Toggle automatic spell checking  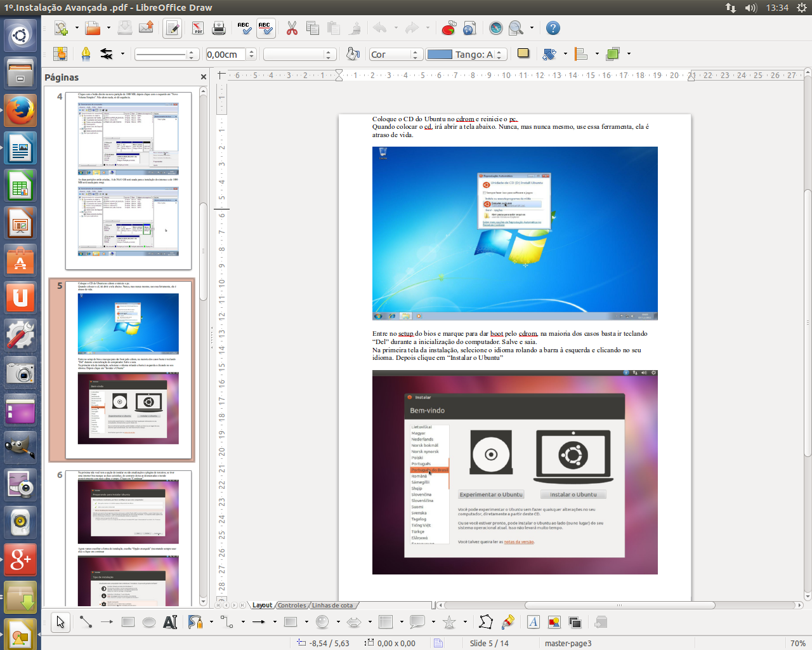[x=264, y=29]
